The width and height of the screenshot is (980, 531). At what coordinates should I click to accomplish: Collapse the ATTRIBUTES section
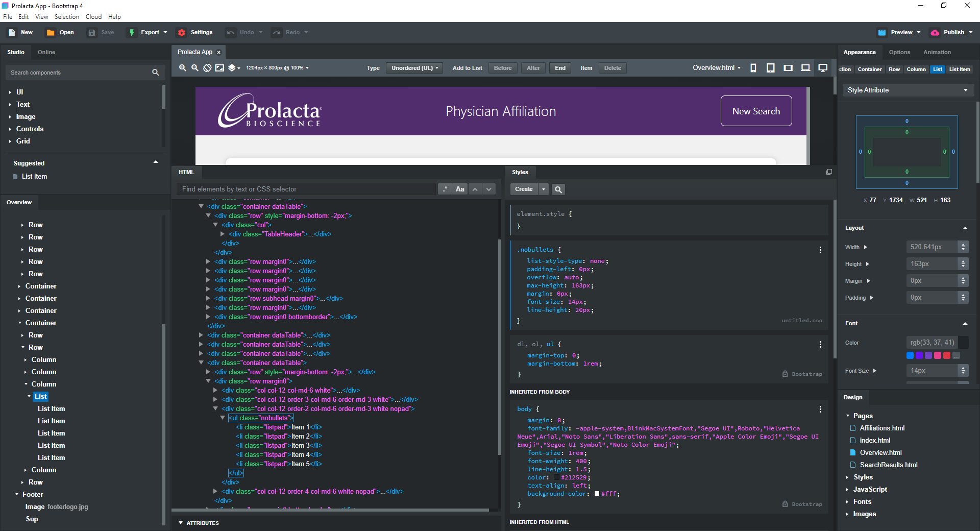181,523
